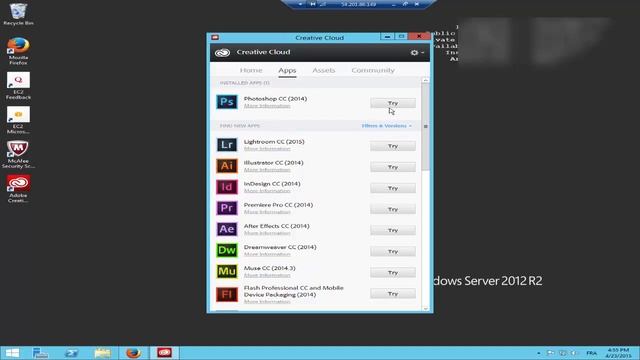Click Try for Lightroom CC (2015)
This screenshot has height=360, width=640.
[x=393, y=146]
